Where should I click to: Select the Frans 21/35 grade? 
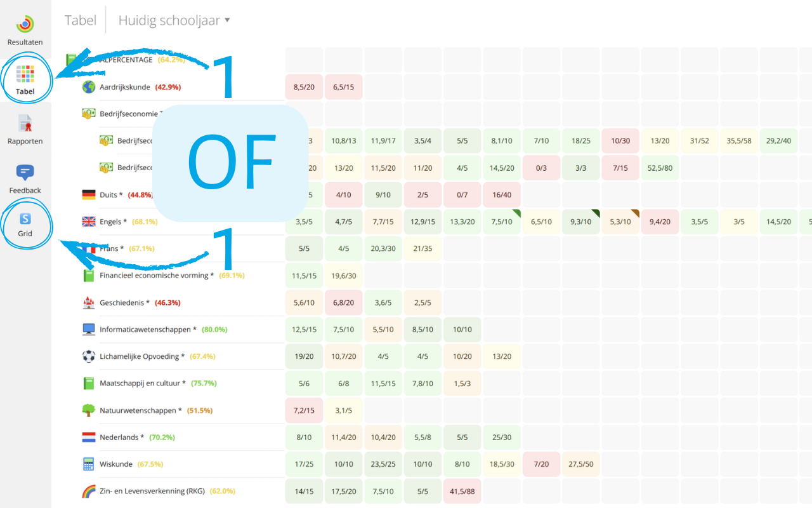(x=422, y=249)
